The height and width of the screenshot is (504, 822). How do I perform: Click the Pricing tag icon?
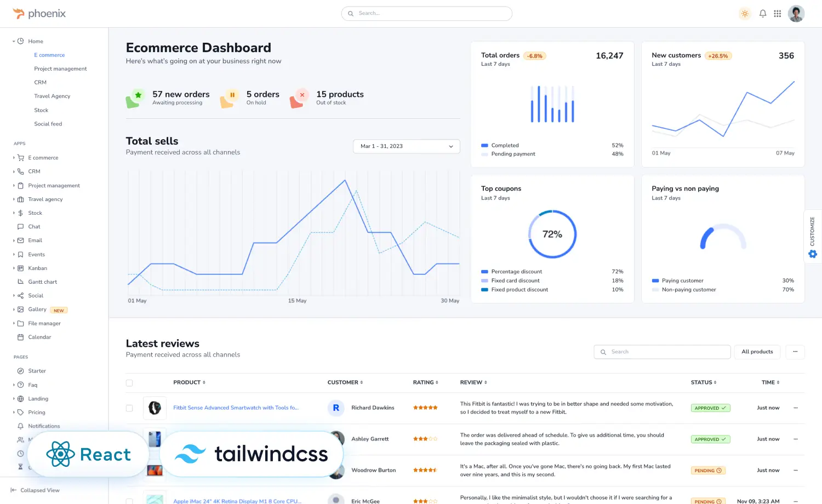(20, 413)
